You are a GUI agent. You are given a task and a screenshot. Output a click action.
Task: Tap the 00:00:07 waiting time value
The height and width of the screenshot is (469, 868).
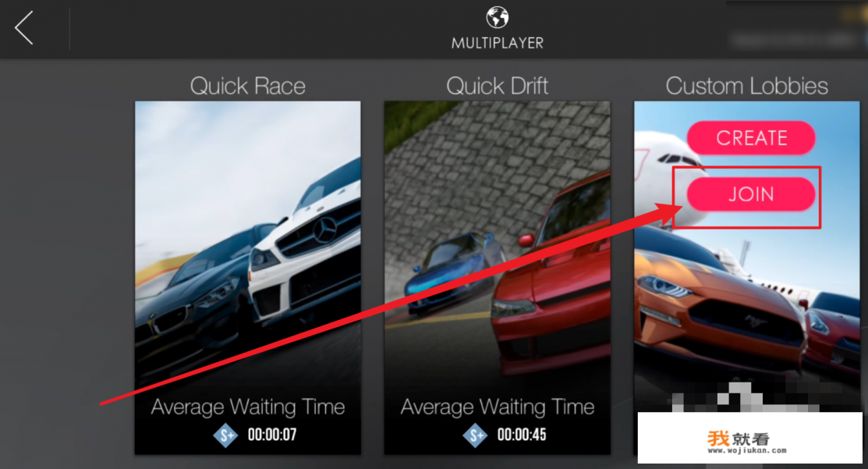pos(272,435)
